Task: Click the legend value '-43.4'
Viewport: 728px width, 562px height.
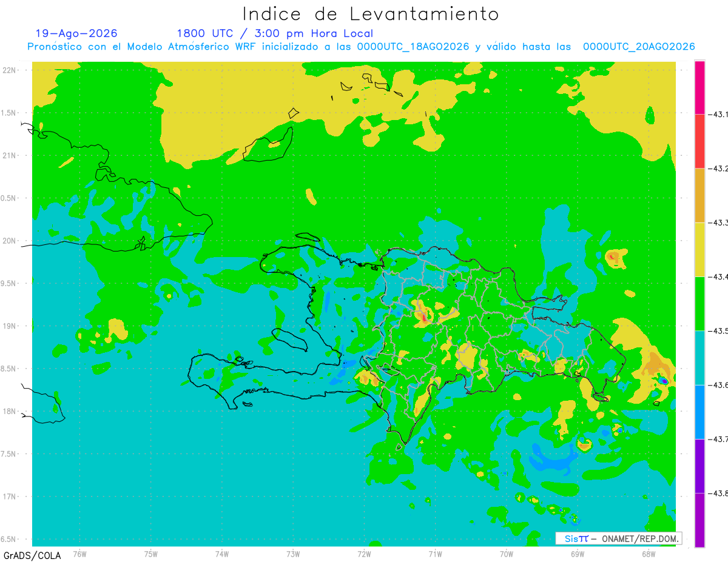Action: (x=718, y=276)
